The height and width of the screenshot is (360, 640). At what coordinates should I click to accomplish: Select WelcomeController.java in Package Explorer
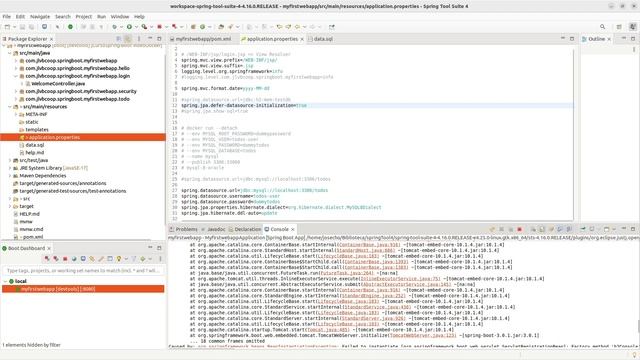coord(58,84)
